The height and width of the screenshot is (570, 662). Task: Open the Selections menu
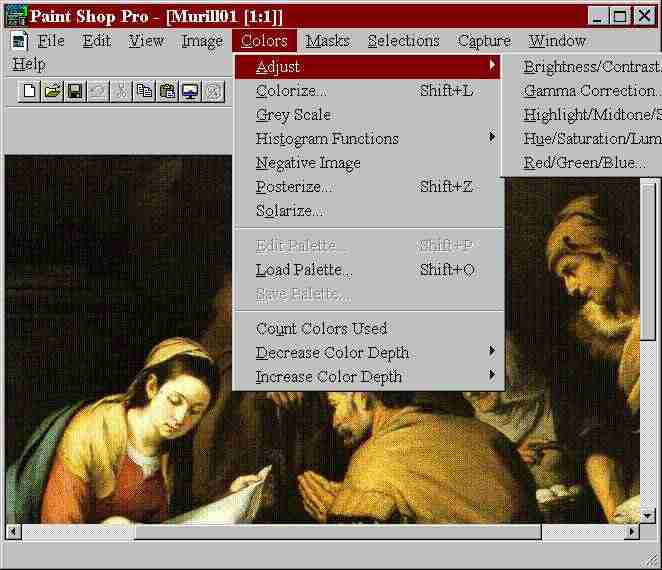tap(403, 41)
